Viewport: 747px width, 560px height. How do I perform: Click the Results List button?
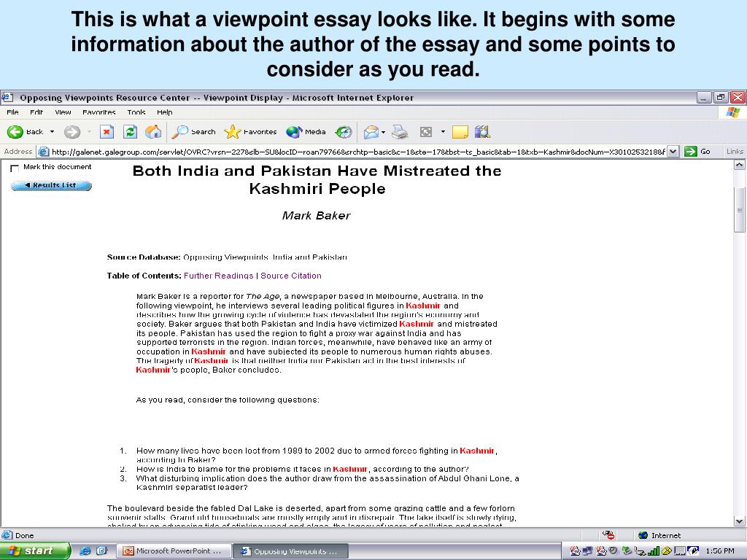pyautogui.click(x=52, y=185)
